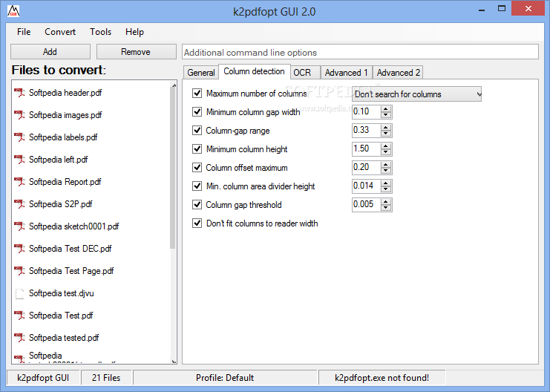Open the Help menu

[x=134, y=32]
